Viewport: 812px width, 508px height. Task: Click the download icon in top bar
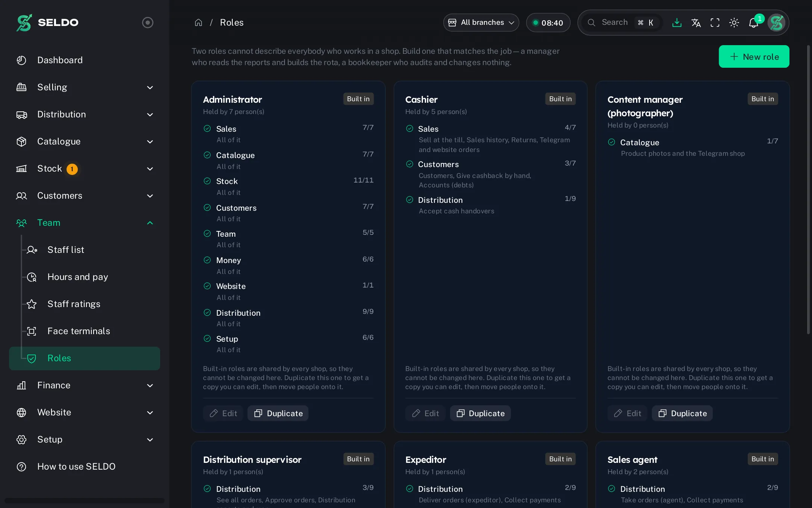(677, 23)
